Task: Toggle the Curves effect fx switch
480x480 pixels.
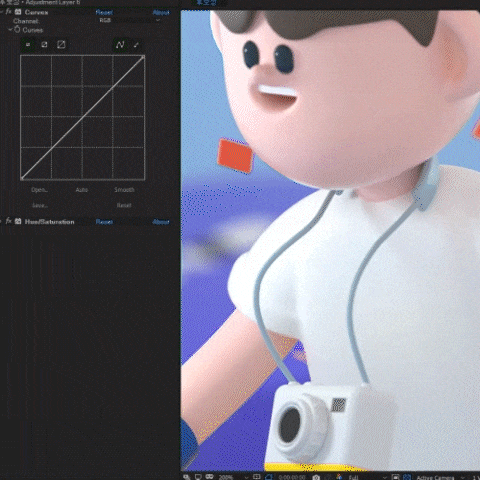Action: 9,12
